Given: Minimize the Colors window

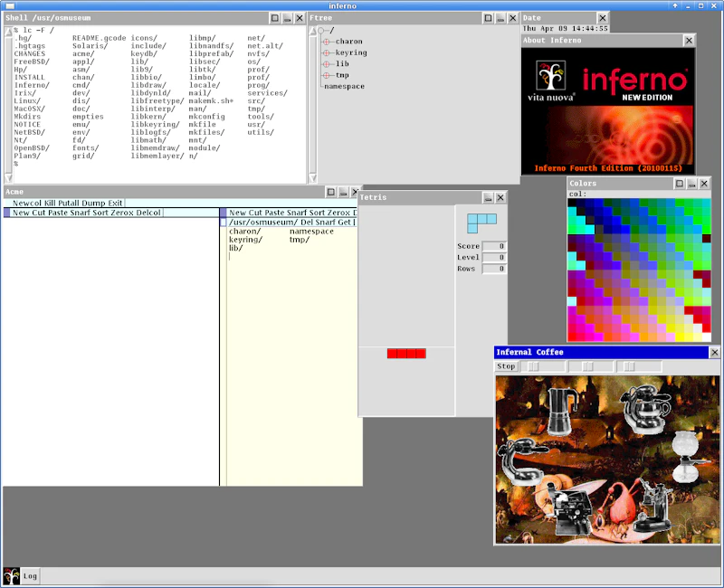Looking at the screenshot, I should 691,184.
